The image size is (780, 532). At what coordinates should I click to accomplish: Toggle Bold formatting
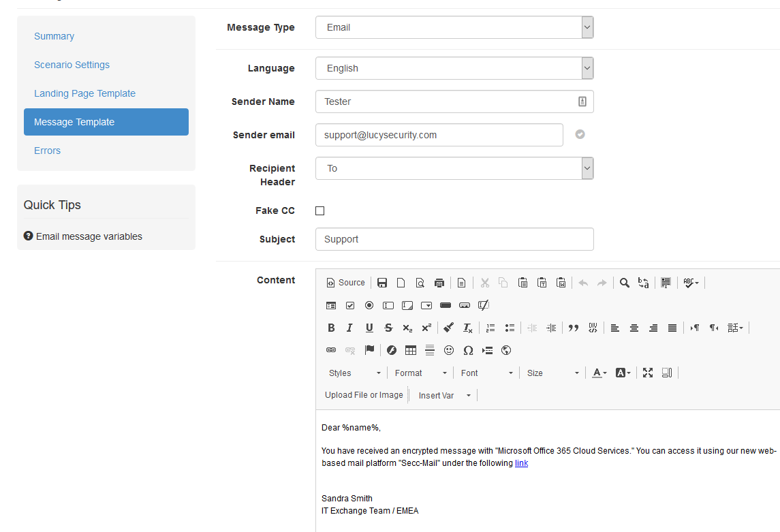pos(331,328)
